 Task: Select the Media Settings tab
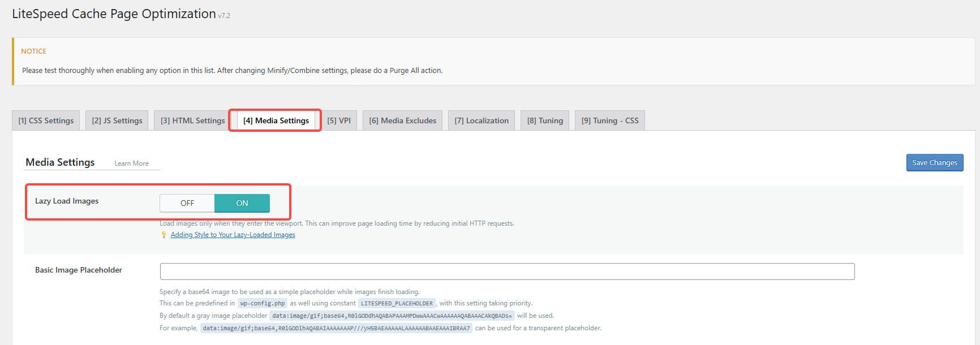coord(276,120)
